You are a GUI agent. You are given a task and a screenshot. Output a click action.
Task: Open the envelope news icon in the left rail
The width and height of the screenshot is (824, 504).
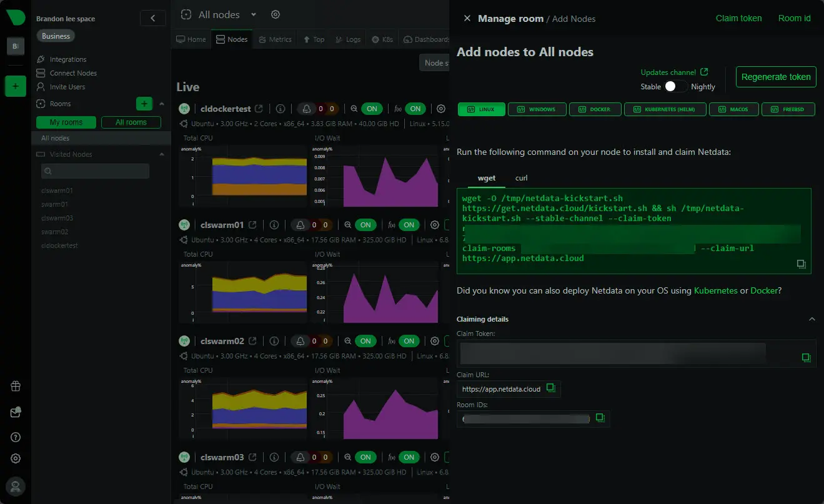pyautogui.click(x=16, y=412)
